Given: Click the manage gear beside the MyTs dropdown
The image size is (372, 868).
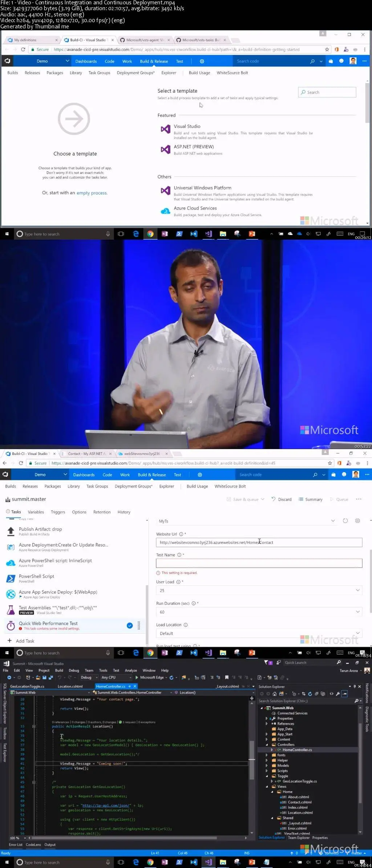Looking at the screenshot, I should (357, 521).
